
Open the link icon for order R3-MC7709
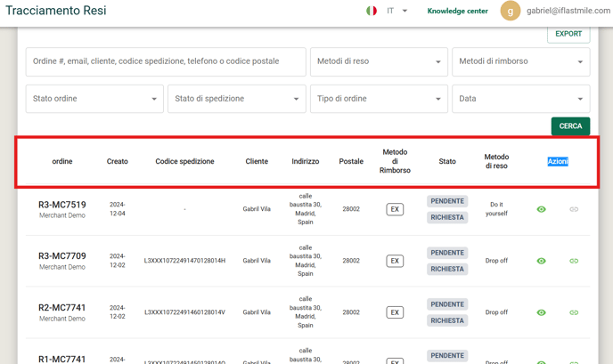pos(574,261)
